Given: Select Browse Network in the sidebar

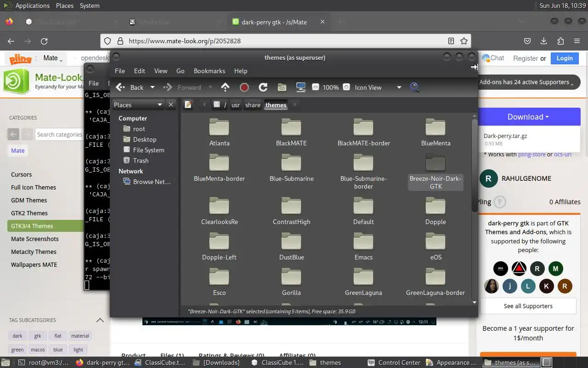Looking at the screenshot, I should 152,182.
